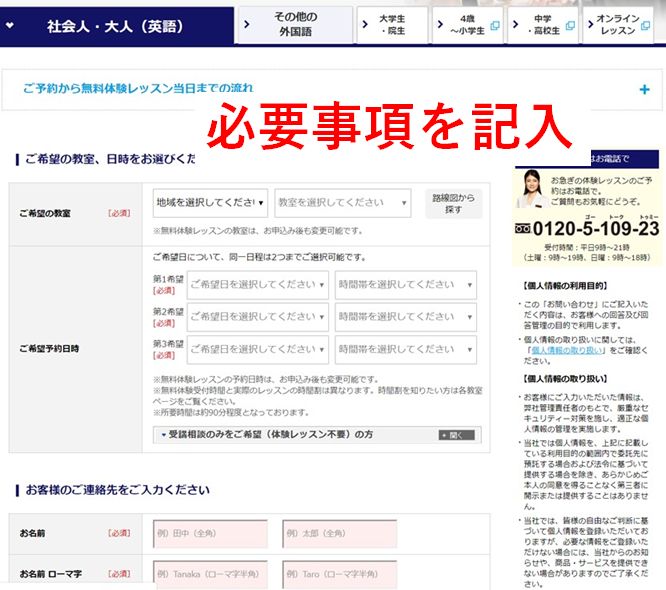Open 第2希望 date dropdown

[x=257, y=317]
